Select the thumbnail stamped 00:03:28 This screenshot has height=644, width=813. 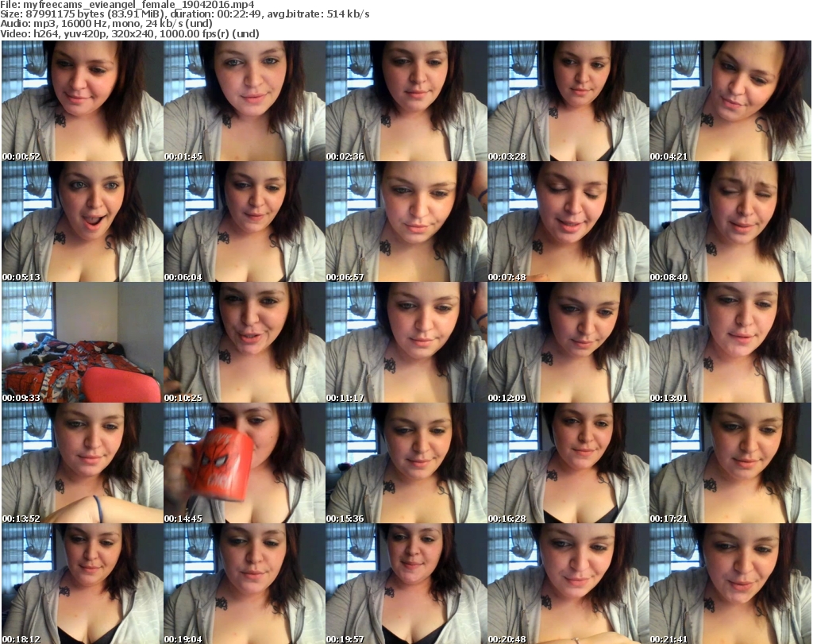click(x=568, y=101)
